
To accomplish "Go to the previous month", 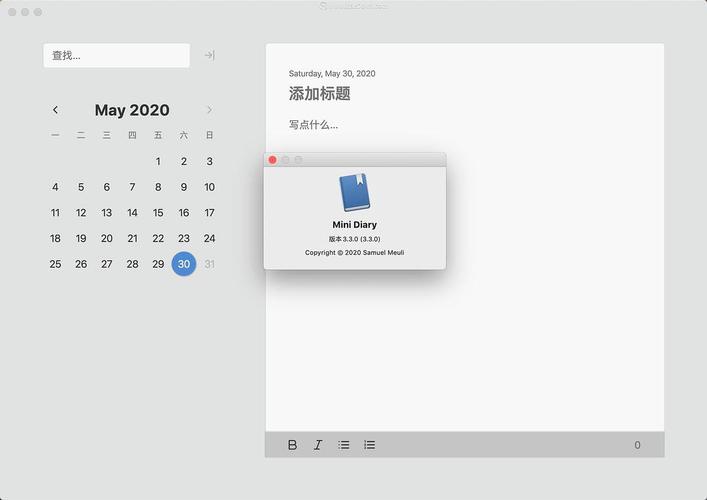I will pos(55,110).
